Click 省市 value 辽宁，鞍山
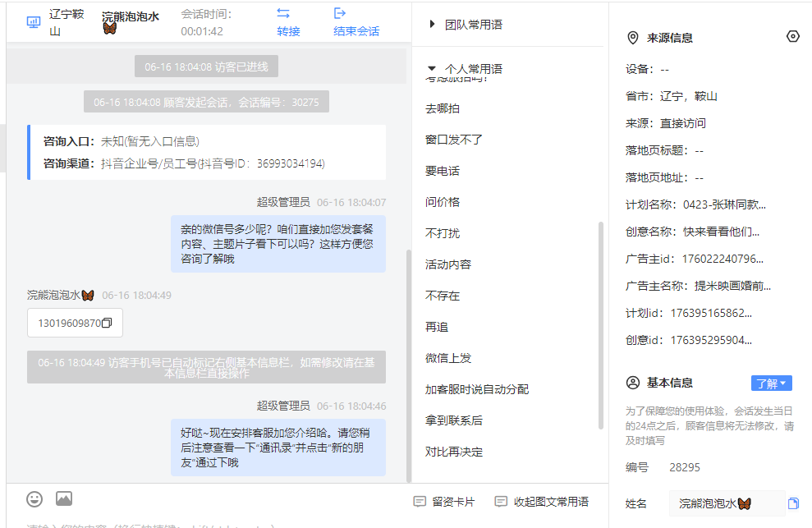812x528 pixels. 688,96
